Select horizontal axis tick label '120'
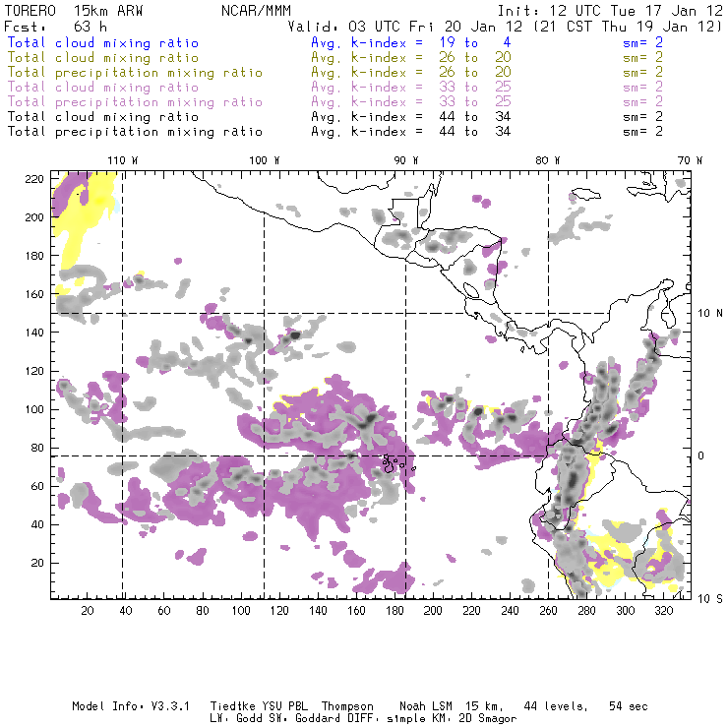Viewport: 728px width, 728px height. (x=279, y=611)
